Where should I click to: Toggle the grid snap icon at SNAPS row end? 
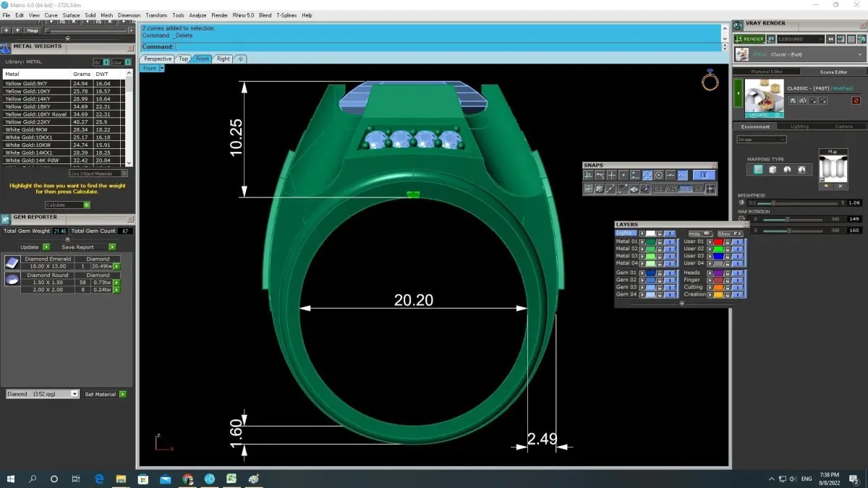[710, 189]
